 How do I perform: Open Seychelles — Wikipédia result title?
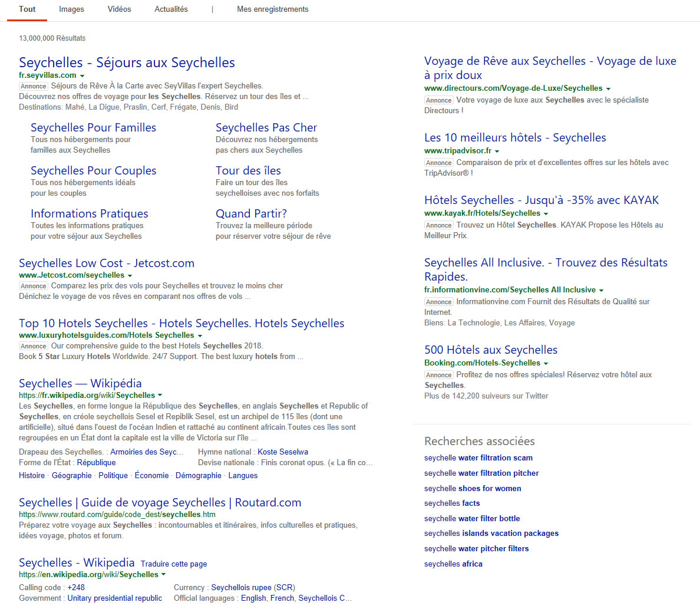pos(80,383)
